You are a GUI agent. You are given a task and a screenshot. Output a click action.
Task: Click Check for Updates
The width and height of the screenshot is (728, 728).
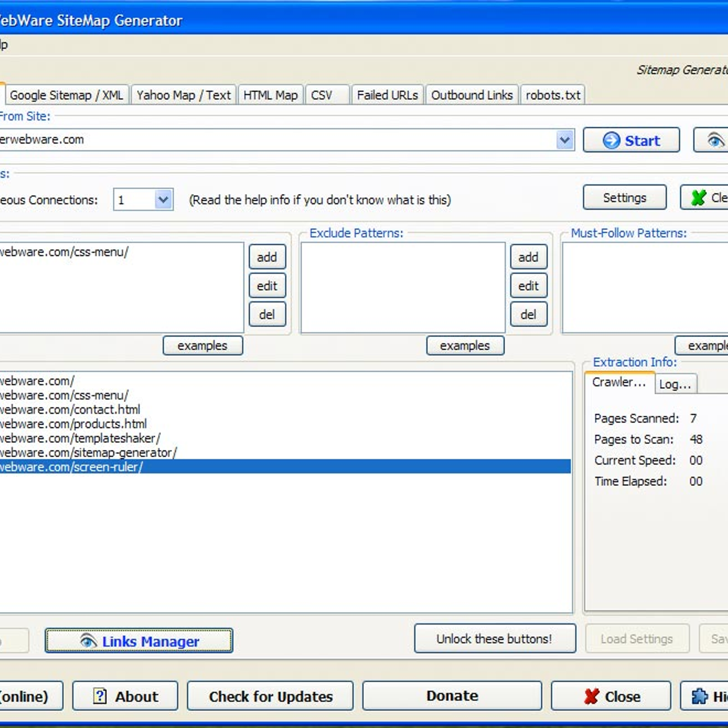(x=270, y=696)
